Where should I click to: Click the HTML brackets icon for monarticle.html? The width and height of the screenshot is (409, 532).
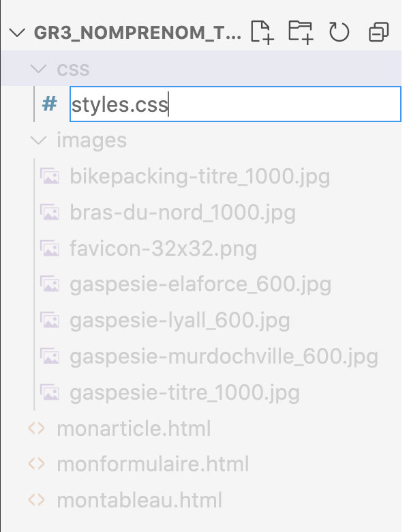pos(36,429)
